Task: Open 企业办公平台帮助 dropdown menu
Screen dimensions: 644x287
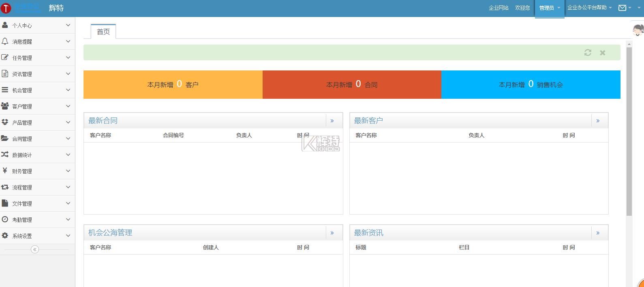Action: point(589,8)
